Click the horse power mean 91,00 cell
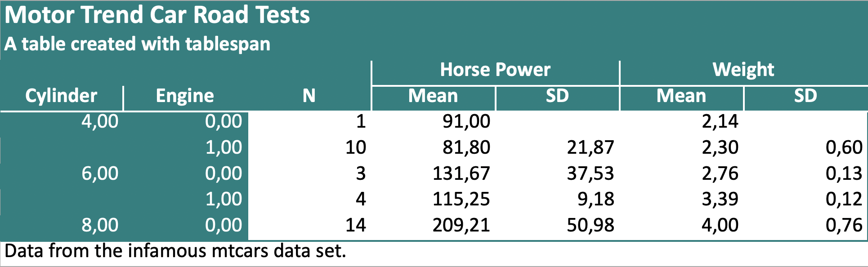This screenshot has width=868, height=267. click(x=466, y=121)
